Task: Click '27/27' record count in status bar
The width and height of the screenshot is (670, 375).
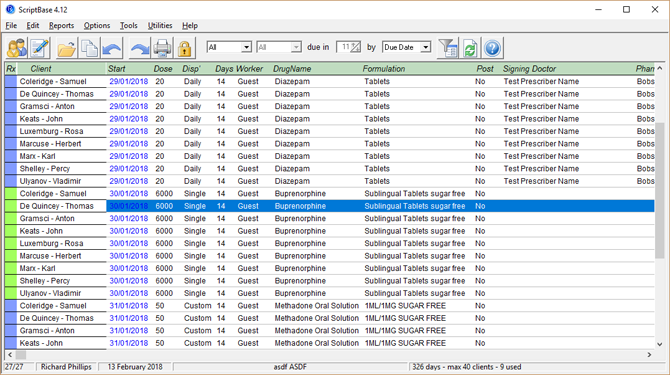Action: [14, 367]
